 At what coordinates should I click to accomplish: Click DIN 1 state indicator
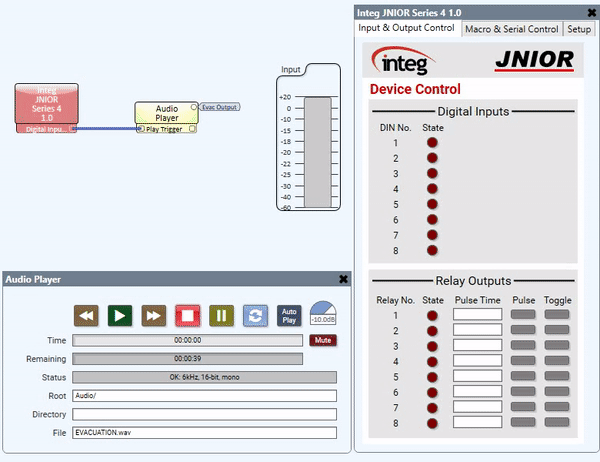pyautogui.click(x=432, y=143)
